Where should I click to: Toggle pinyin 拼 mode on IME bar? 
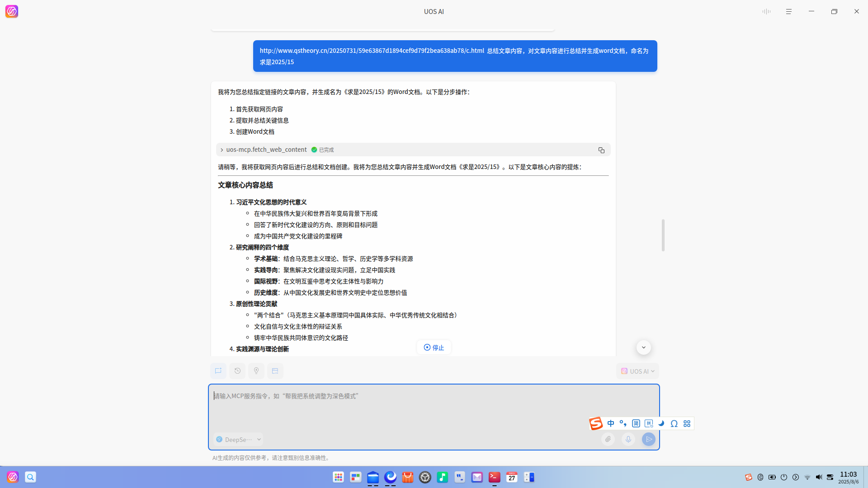click(649, 423)
